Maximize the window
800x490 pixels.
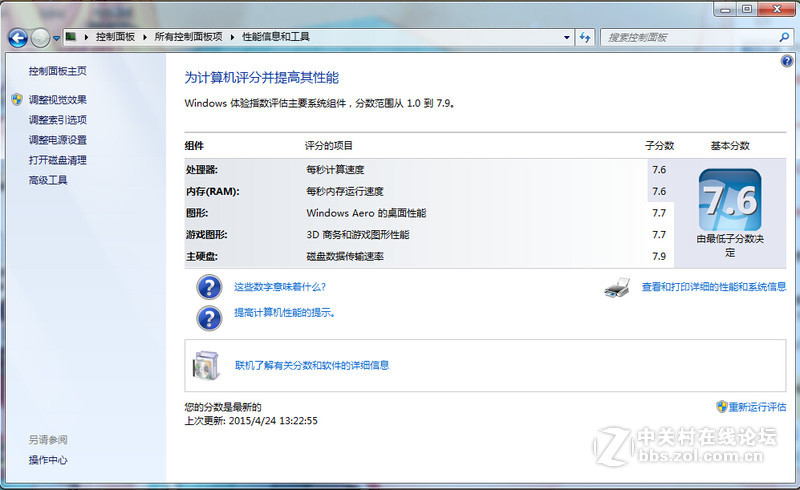pos(747,9)
